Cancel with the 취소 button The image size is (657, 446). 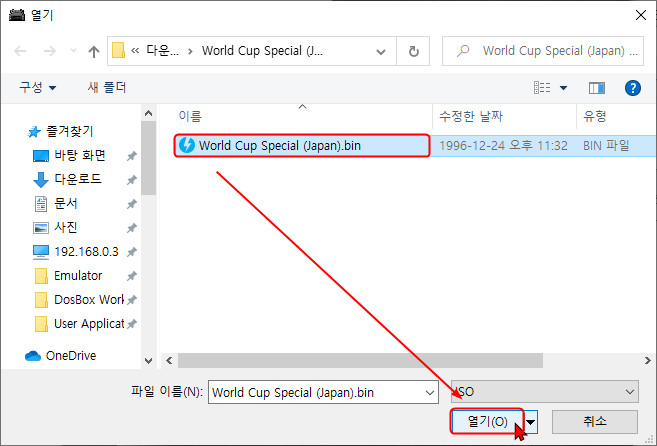[x=595, y=421]
